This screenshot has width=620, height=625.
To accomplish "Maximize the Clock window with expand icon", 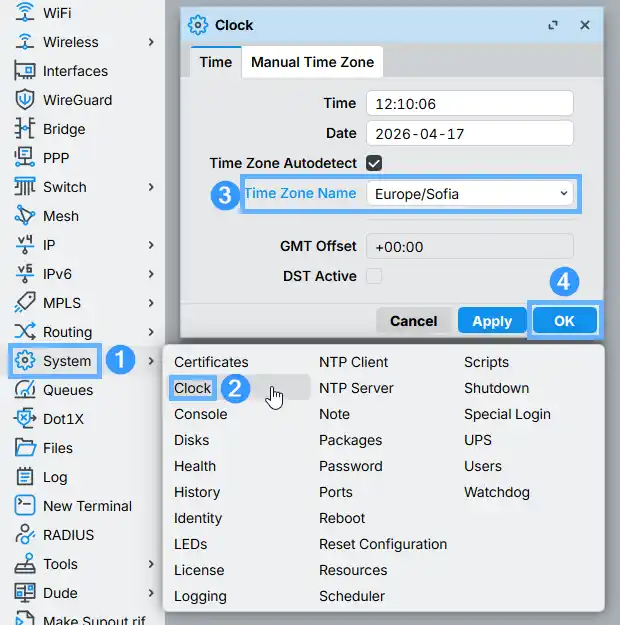I will (x=553, y=25).
